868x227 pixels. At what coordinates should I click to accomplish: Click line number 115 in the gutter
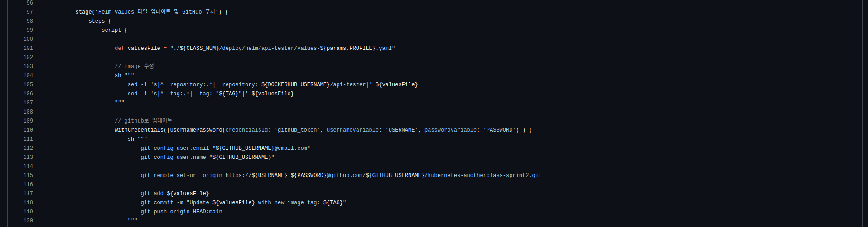click(28, 175)
